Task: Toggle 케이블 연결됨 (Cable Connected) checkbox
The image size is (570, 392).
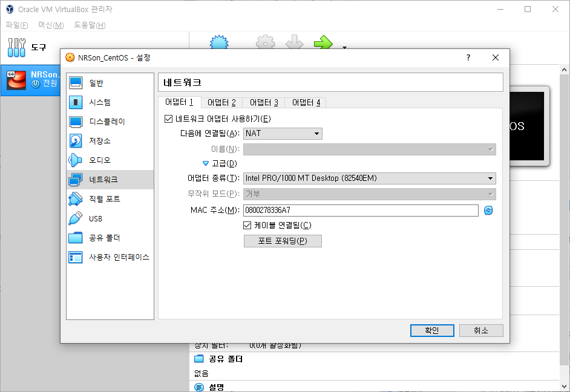Action: (x=247, y=225)
